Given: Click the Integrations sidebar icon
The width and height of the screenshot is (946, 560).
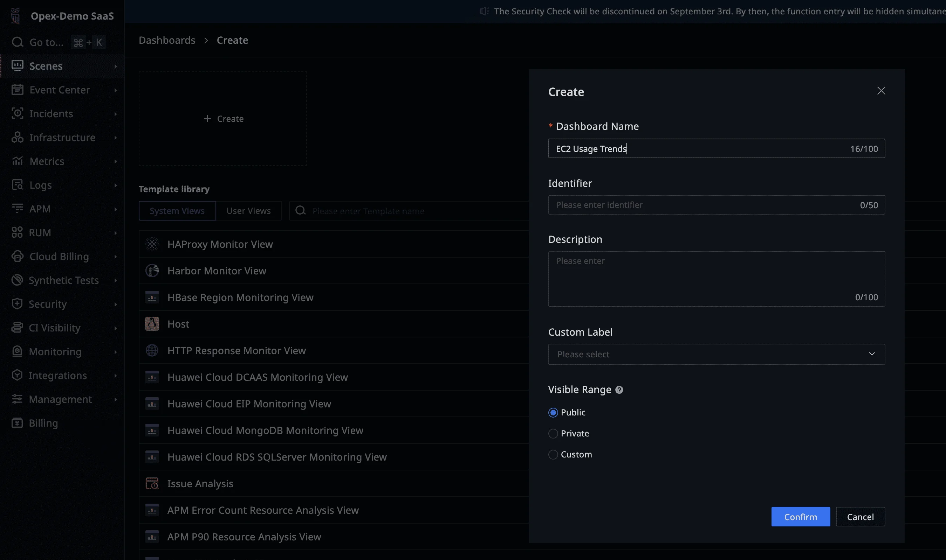Looking at the screenshot, I should click(17, 375).
